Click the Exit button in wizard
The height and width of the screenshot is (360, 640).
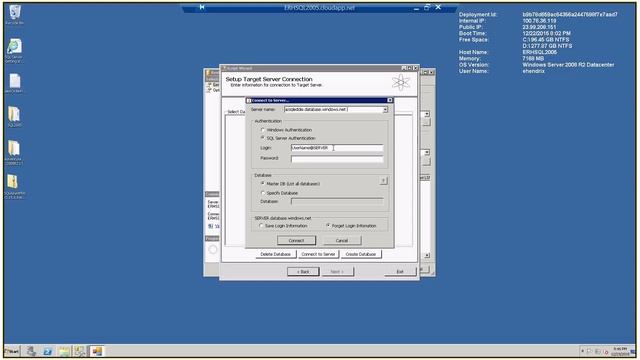click(400, 272)
